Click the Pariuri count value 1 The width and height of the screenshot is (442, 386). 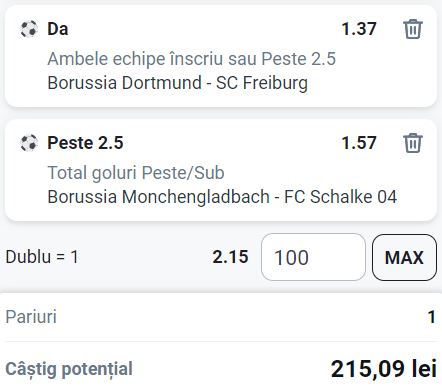click(x=432, y=317)
